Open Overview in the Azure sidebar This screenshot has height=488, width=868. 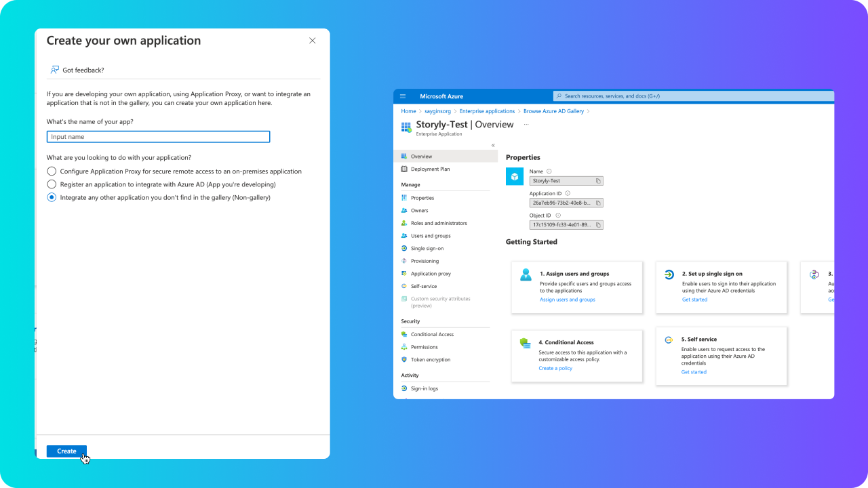tap(446, 157)
